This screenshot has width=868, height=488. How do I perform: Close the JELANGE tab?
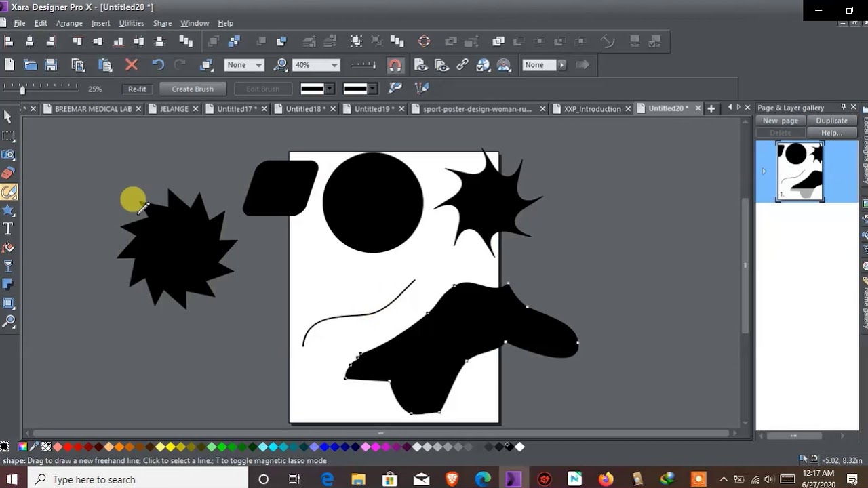196,108
